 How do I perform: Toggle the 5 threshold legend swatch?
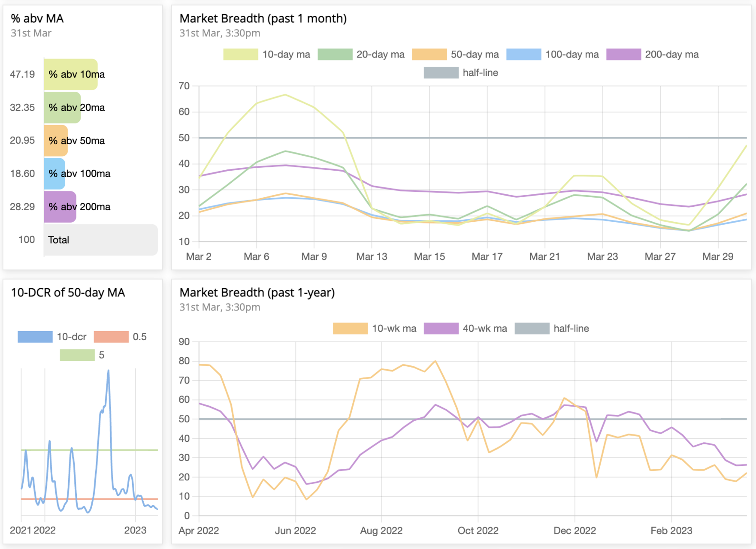[x=77, y=355]
